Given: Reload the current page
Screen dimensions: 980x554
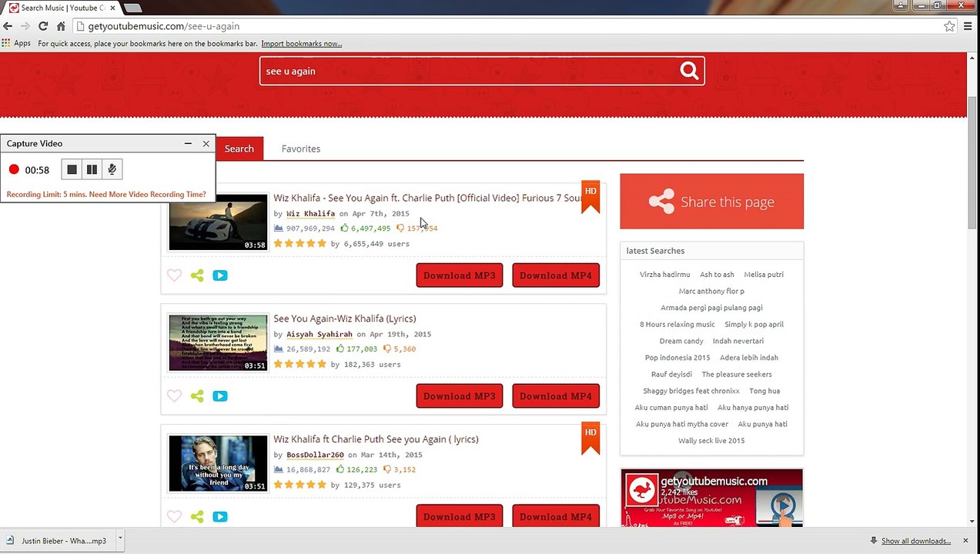Looking at the screenshot, I should pyautogui.click(x=43, y=26).
